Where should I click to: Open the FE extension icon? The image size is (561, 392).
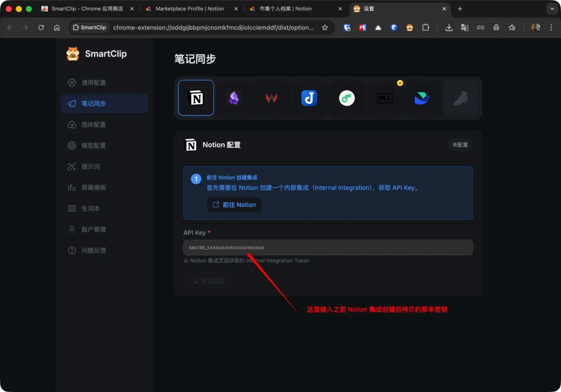(x=363, y=28)
